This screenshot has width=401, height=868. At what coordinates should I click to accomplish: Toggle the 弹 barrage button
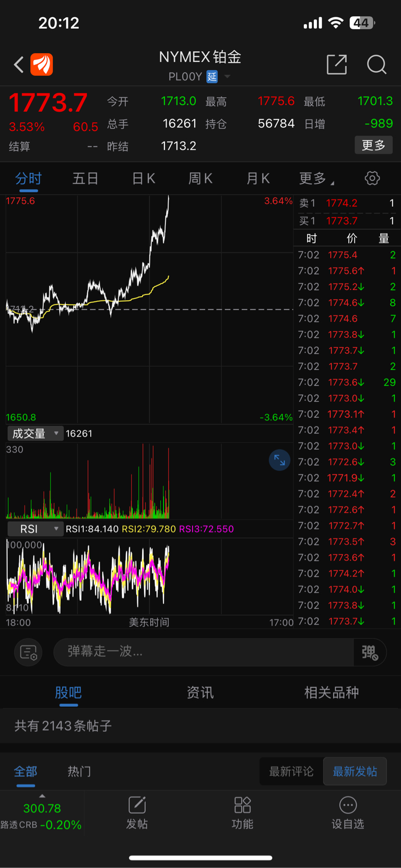[x=370, y=652]
